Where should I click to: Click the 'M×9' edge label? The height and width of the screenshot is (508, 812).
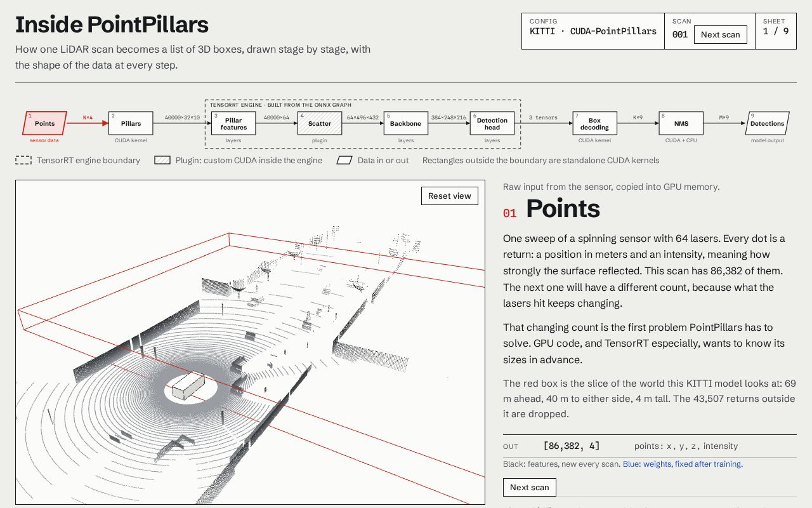click(724, 117)
